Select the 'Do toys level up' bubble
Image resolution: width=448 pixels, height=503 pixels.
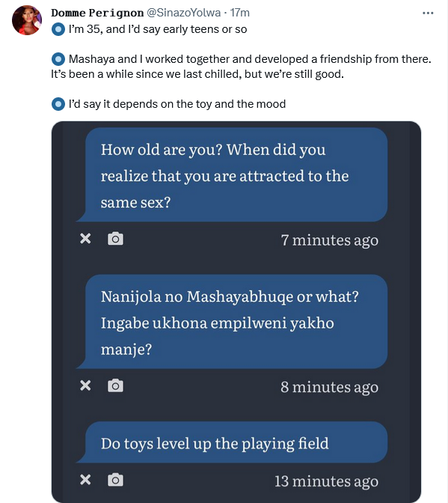232,442
